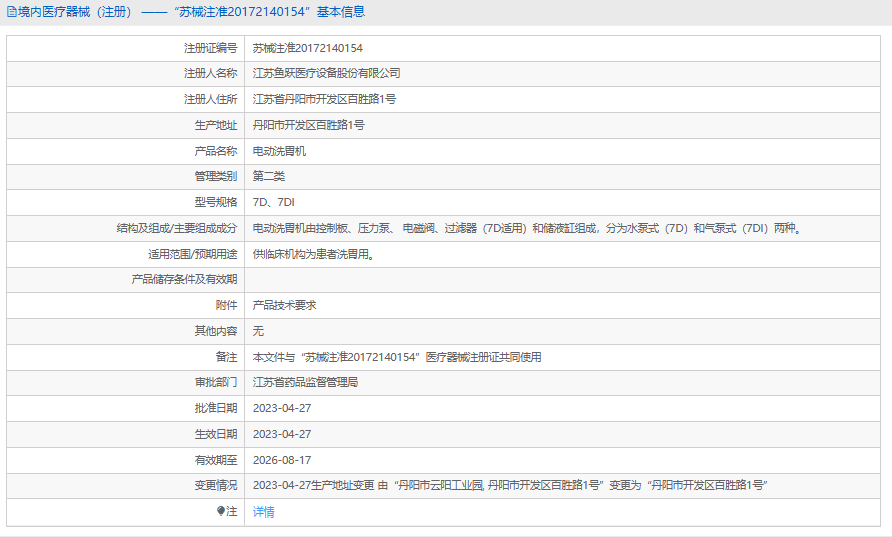Click the 适用范围/预期用途 label
Screen dimensions: 892x537
point(193,254)
